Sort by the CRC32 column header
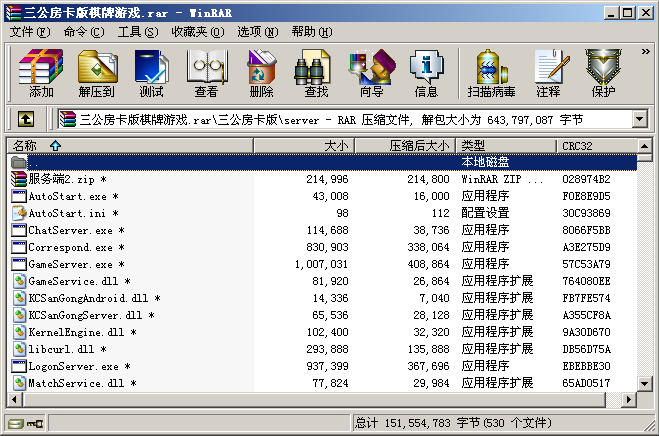 click(596, 146)
